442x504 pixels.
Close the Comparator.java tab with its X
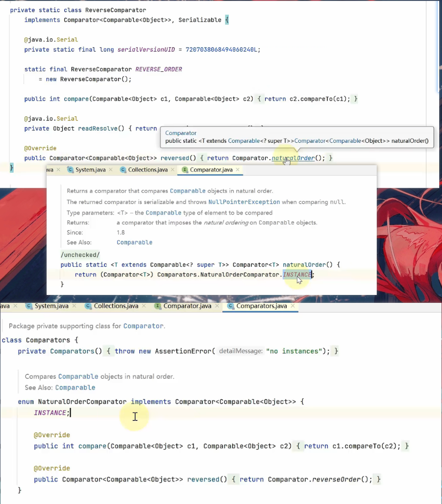[x=238, y=169]
